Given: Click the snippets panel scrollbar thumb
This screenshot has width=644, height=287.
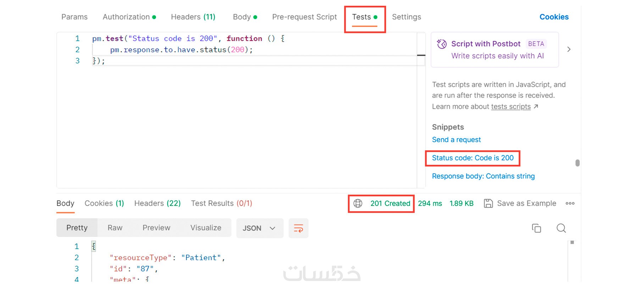Looking at the screenshot, I should click(577, 163).
